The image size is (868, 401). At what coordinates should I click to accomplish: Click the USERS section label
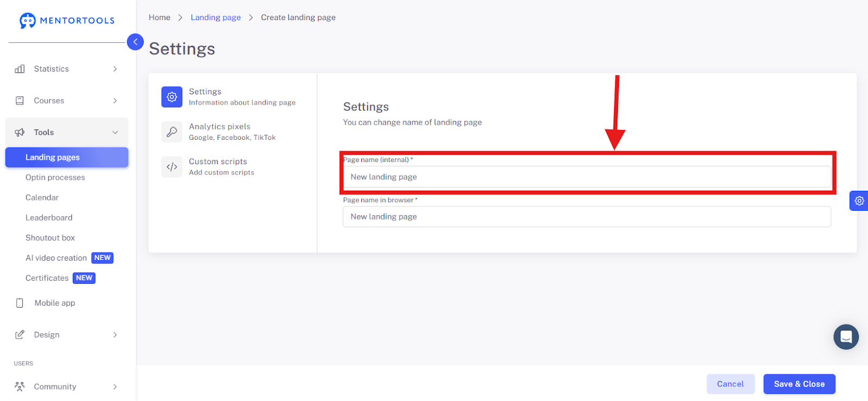[x=23, y=364]
